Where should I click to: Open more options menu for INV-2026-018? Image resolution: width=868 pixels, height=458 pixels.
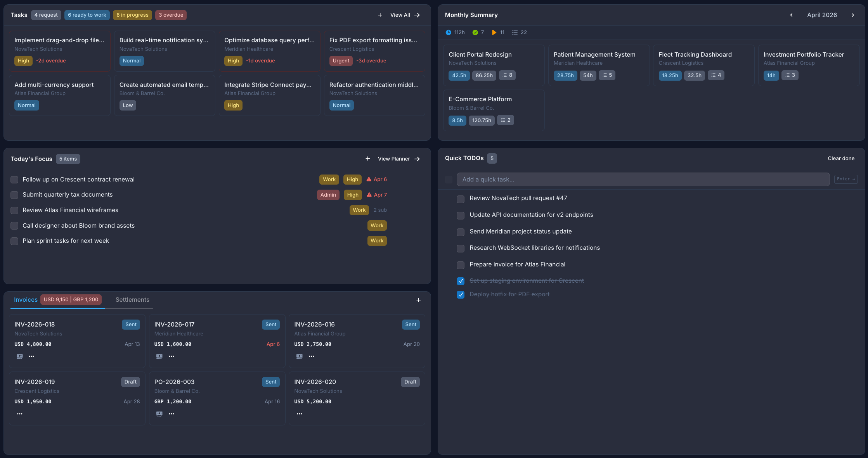point(31,356)
